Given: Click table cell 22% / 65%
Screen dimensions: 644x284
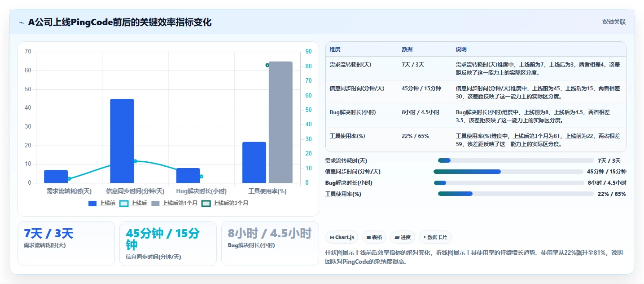Looking at the screenshot, I should coord(415,136).
